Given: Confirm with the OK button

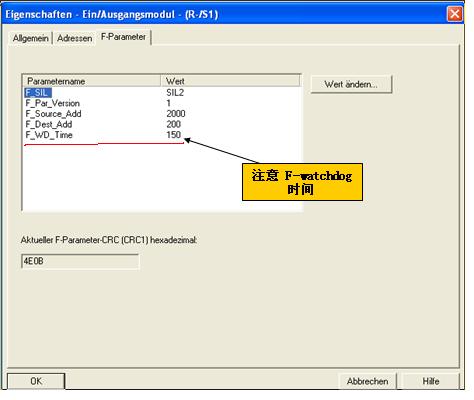Looking at the screenshot, I should click(36, 381).
